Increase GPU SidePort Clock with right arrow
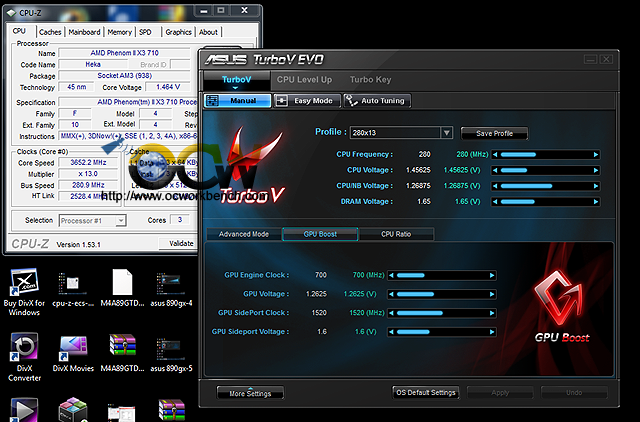 point(492,313)
